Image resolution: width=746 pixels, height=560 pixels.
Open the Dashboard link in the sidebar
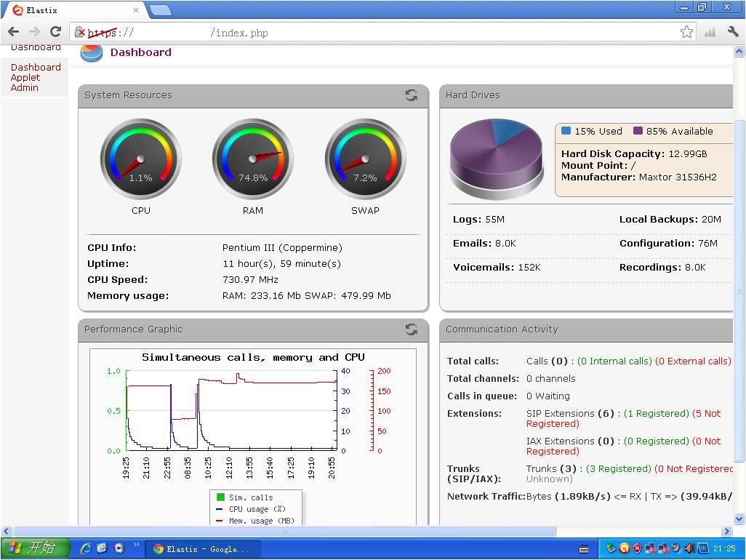coord(36,47)
